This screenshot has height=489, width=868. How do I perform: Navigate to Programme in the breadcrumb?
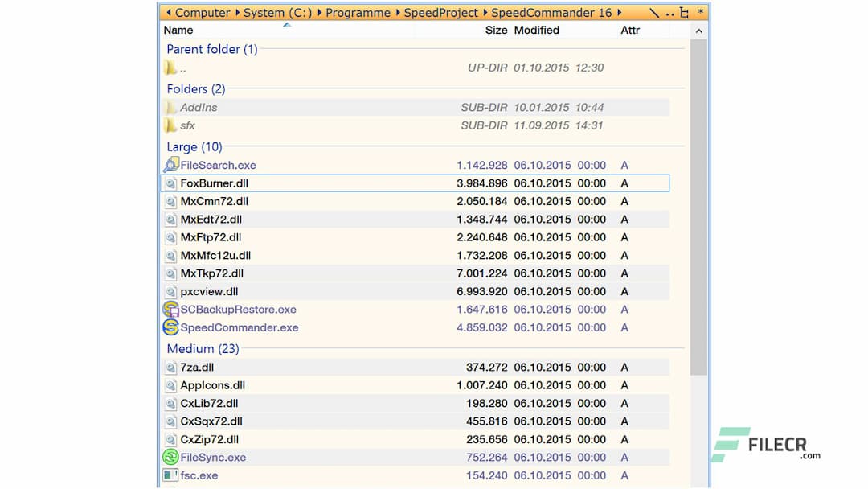(358, 13)
